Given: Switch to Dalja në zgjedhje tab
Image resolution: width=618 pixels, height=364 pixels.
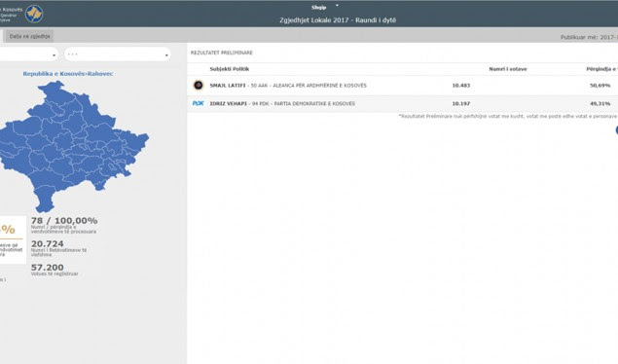Looking at the screenshot, I should [29, 36].
